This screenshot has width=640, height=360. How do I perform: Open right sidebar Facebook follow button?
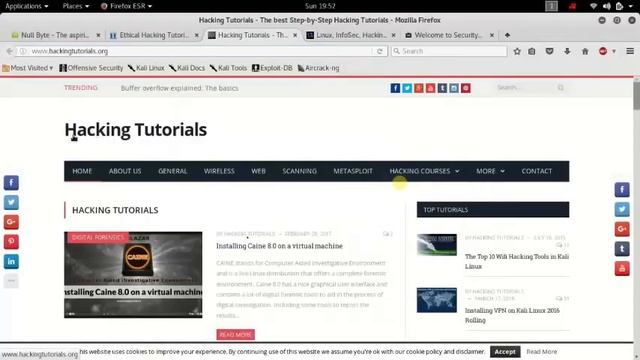pos(622,190)
